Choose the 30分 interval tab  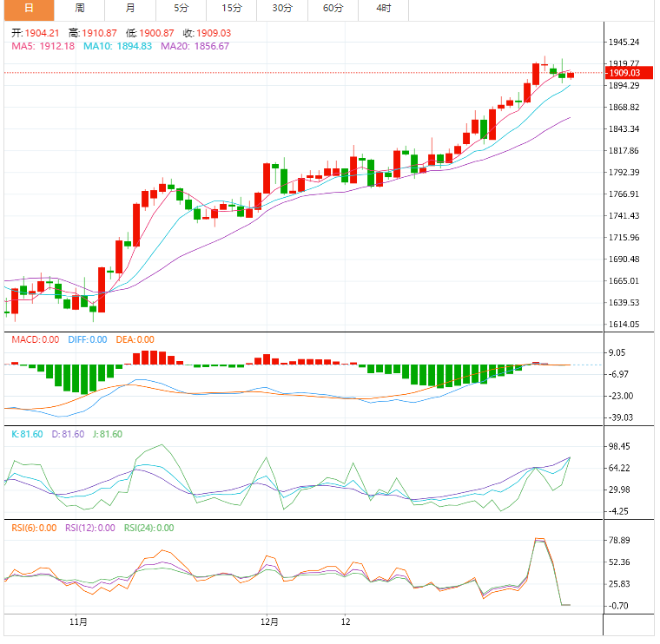click(x=282, y=8)
